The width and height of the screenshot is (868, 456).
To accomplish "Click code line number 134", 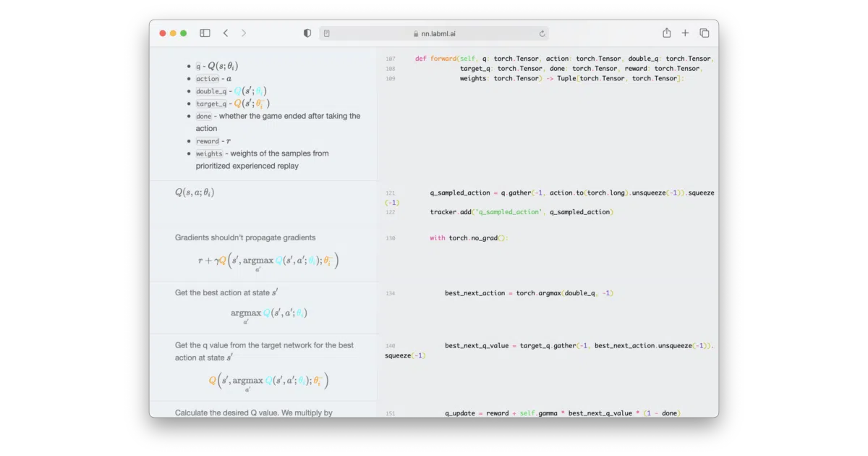I will click(x=391, y=294).
